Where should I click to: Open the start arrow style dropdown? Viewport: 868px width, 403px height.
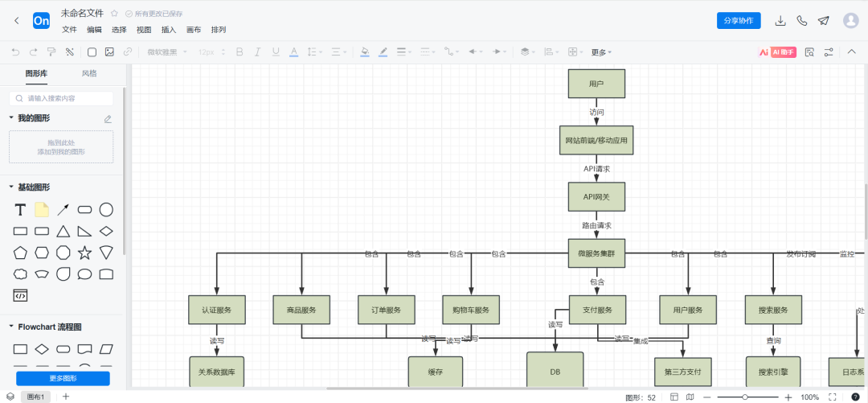point(476,52)
